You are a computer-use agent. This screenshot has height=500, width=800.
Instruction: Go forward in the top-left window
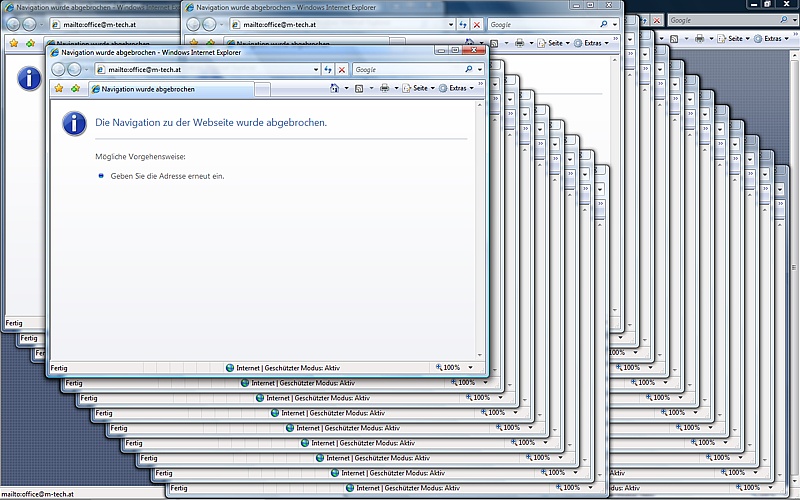tap(29, 24)
